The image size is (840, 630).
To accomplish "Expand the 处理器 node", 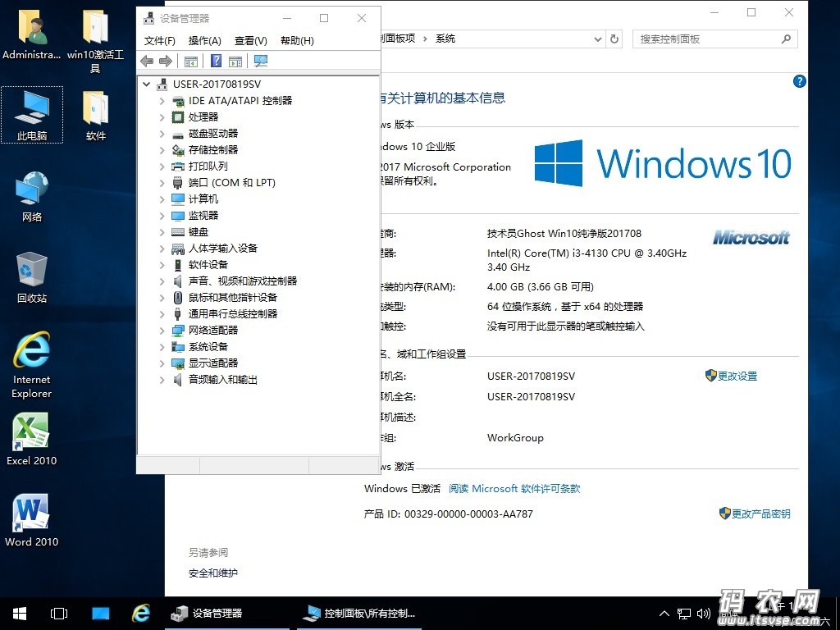I will pos(162,116).
